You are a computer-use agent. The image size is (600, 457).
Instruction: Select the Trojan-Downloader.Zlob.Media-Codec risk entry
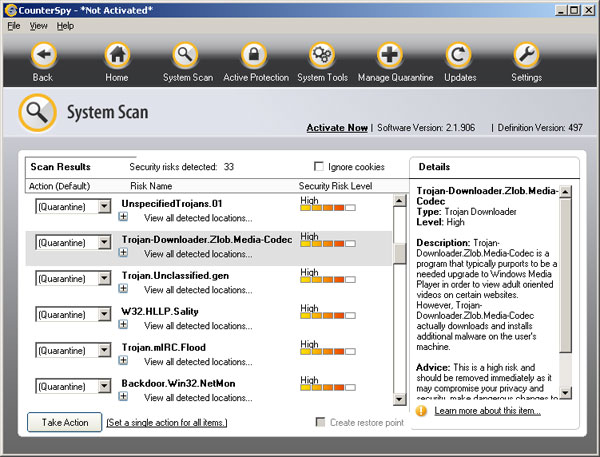click(x=207, y=240)
